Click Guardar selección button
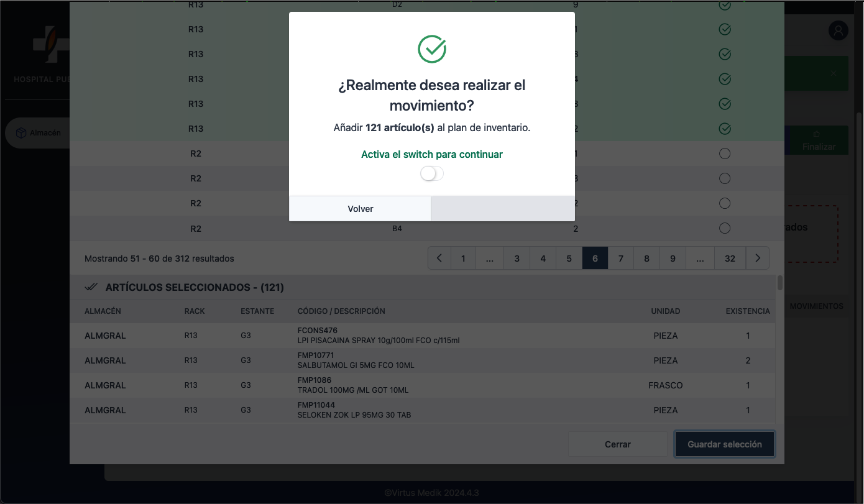This screenshot has height=504, width=864. (724, 444)
